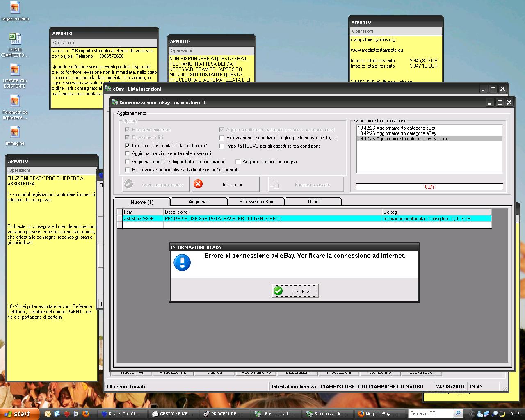
Task: Click the Descrizione column header
Action: click(x=272, y=212)
